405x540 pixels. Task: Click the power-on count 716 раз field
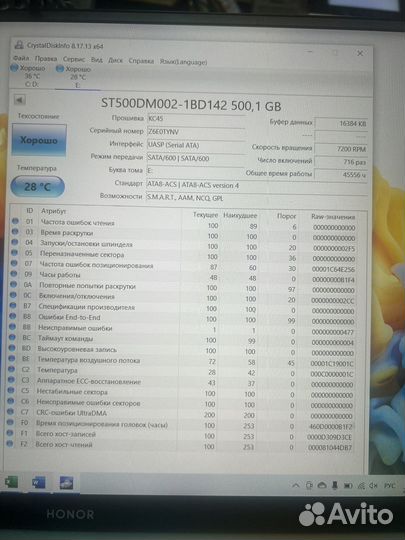click(341, 162)
